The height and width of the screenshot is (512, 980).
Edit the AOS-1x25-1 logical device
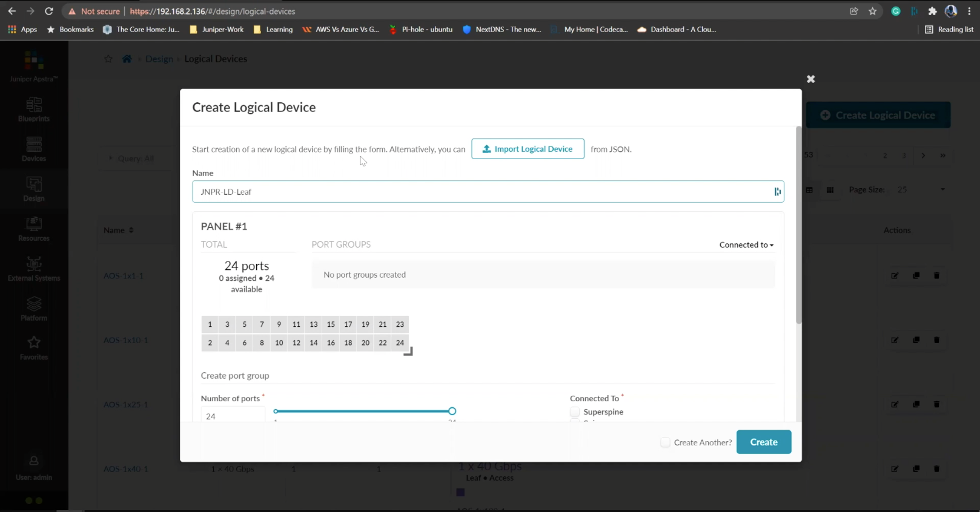(x=895, y=404)
